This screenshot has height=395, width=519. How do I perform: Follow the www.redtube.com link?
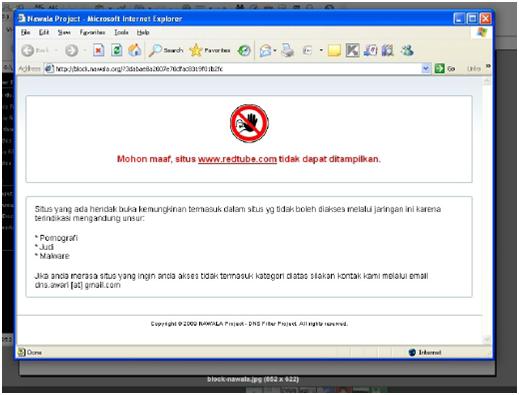coord(237,159)
